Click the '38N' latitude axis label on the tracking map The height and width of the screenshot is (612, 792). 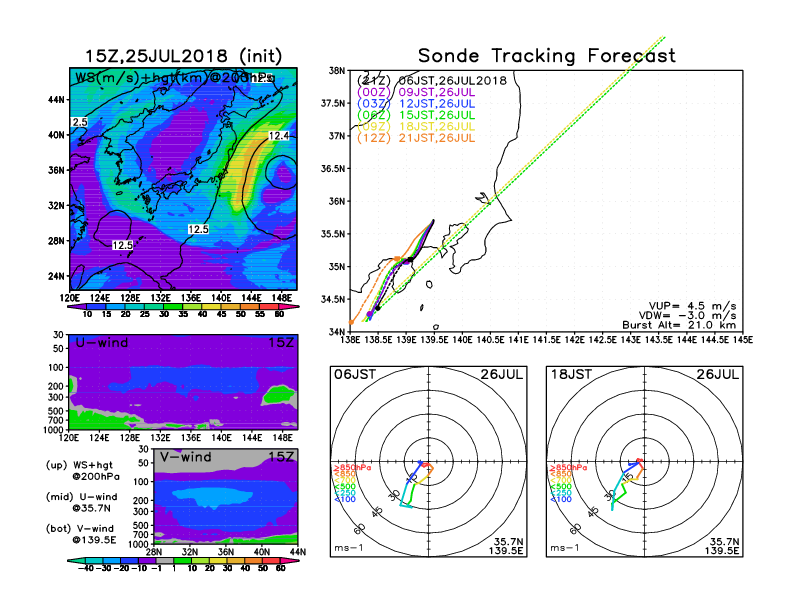(337, 71)
